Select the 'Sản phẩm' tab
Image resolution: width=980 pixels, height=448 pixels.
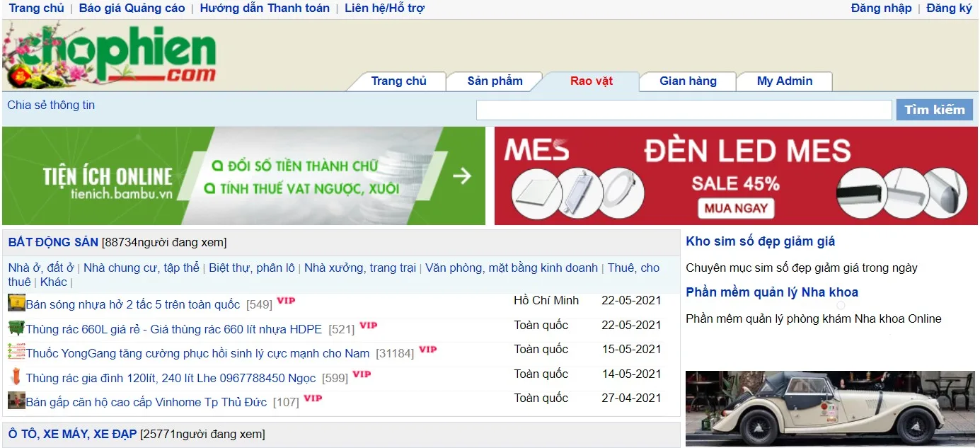(495, 81)
